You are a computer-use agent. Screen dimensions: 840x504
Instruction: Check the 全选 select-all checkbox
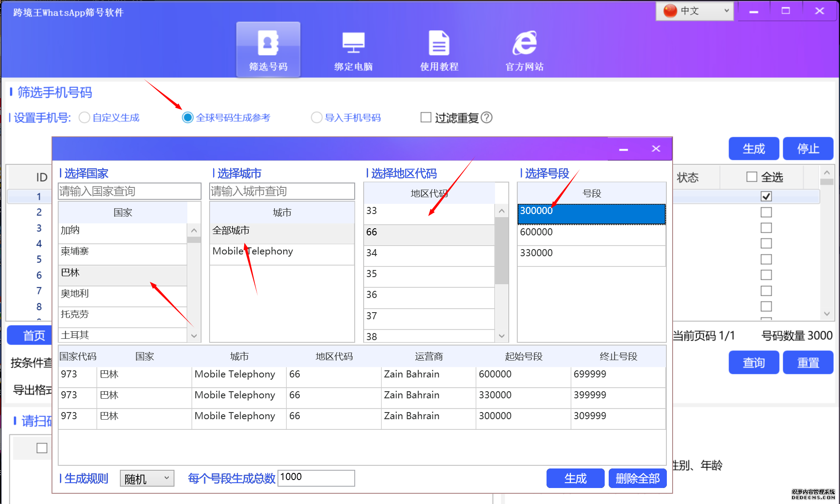pyautogui.click(x=751, y=177)
